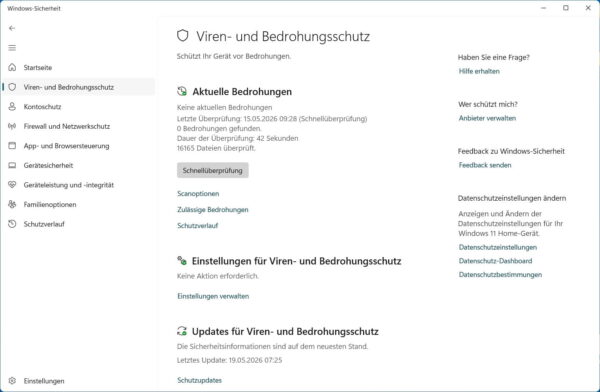
Task: Click the Geräteleistung heart icon
Action: 12,185
